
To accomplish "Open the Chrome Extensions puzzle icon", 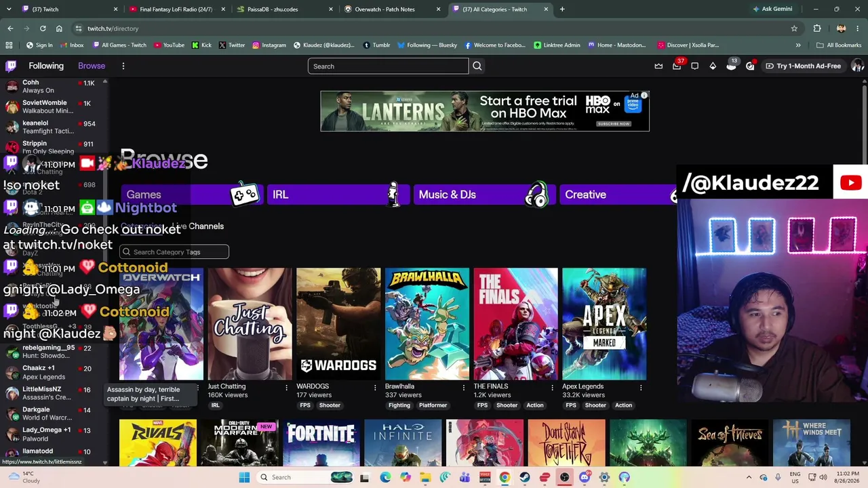I will 817,28.
